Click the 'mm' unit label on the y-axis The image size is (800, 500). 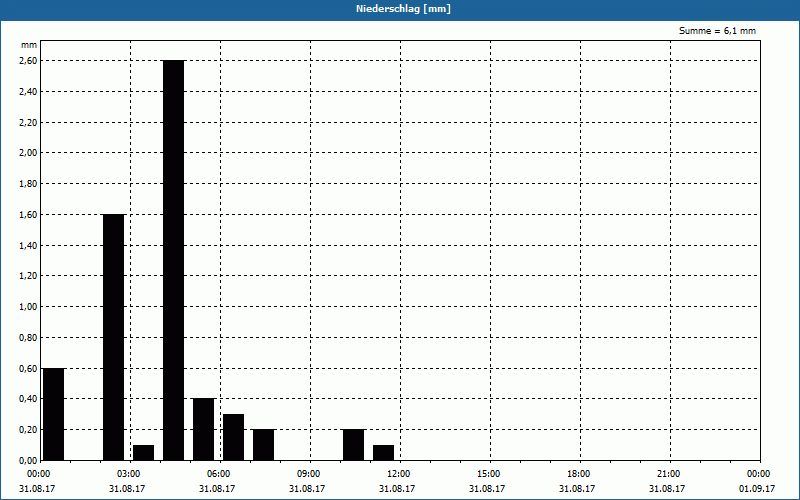click(x=29, y=45)
